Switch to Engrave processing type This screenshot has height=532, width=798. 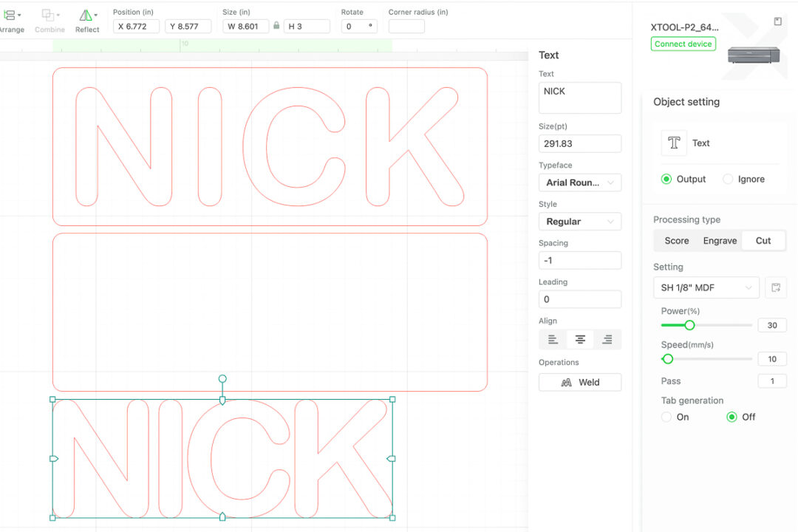(x=720, y=241)
